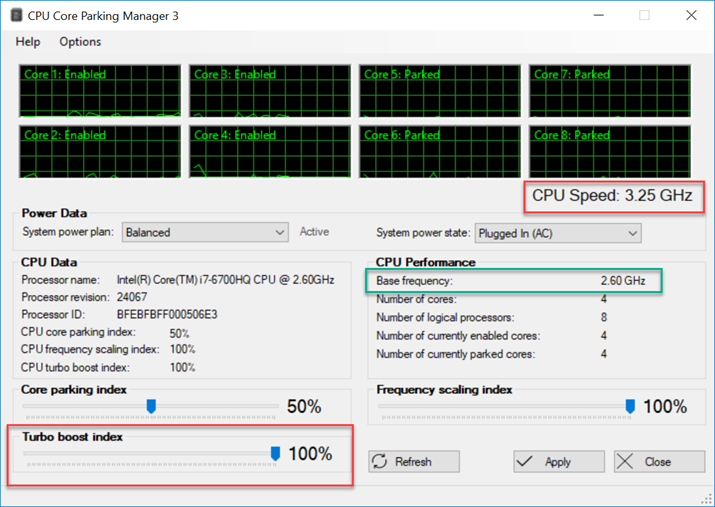The image size is (715, 507).
Task: Click the Frequency scaling index slider thumb
Action: coord(630,406)
